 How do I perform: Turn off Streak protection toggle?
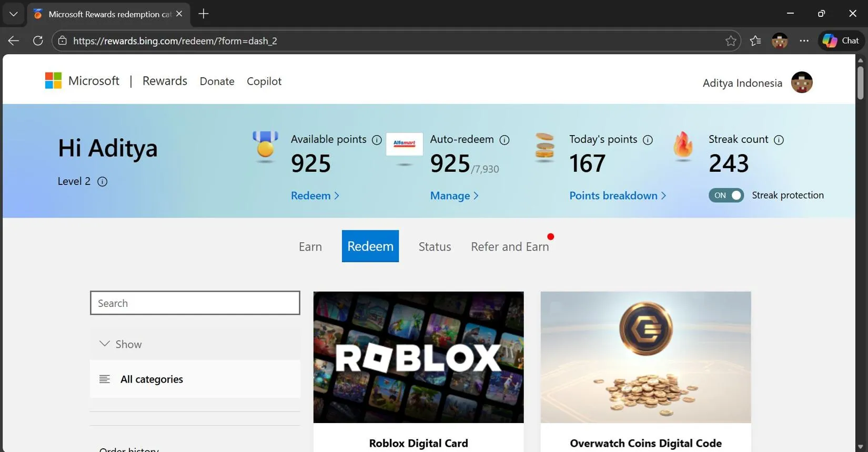point(726,196)
